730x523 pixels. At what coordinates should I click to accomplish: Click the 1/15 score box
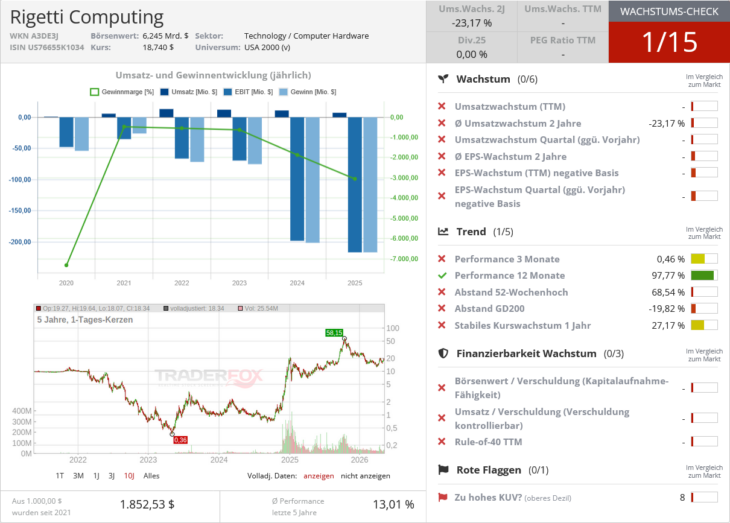[669, 42]
